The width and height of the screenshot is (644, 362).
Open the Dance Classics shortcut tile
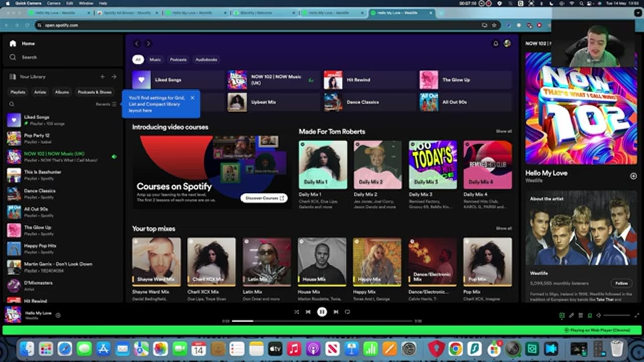coord(369,102)
